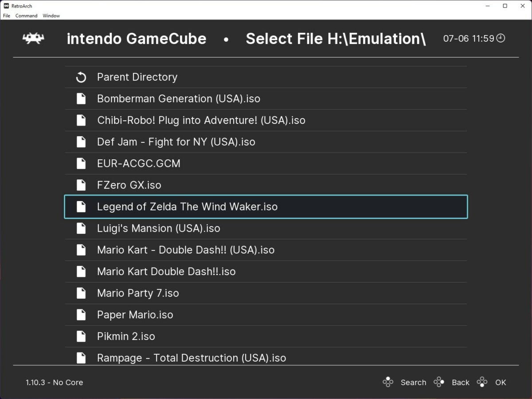Click the file icon beside FZero GX.iso

(x=81, y=185)
